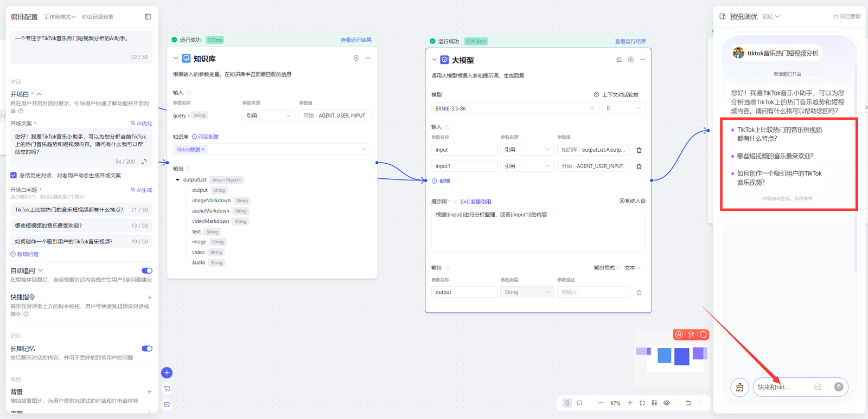Send message with up-arrow button
Viewport: 868px width, 419px height.
click(x=839, y=387)
